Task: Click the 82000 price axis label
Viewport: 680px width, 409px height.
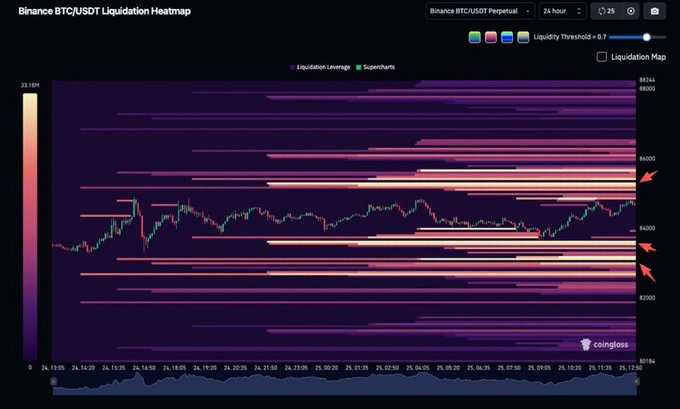Action: coord(647,298)
